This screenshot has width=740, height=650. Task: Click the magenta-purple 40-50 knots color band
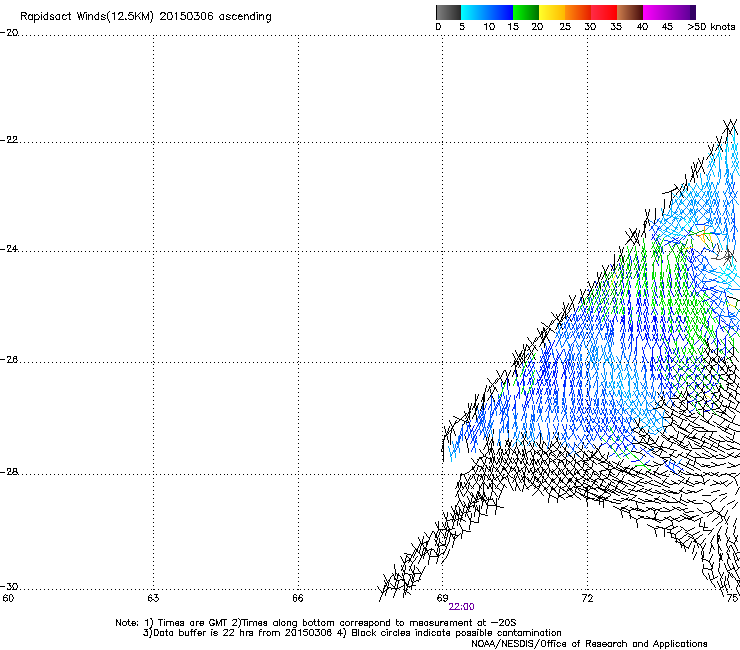coord(669,12)
